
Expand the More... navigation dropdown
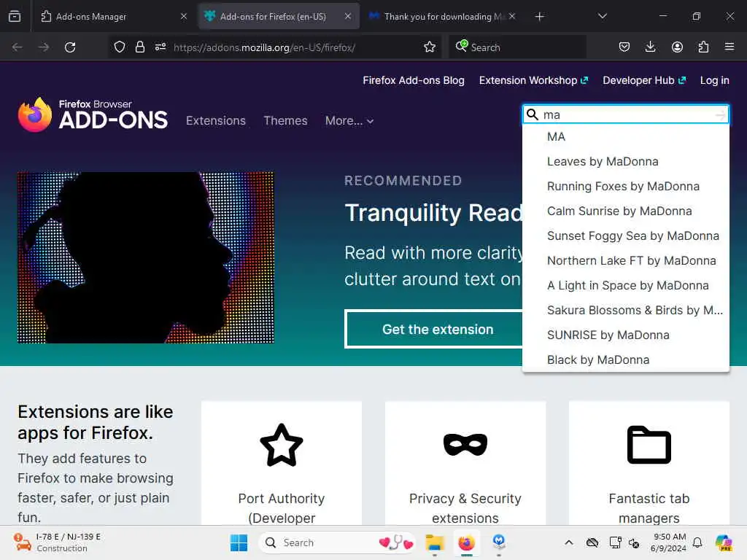tap(349, 121)
